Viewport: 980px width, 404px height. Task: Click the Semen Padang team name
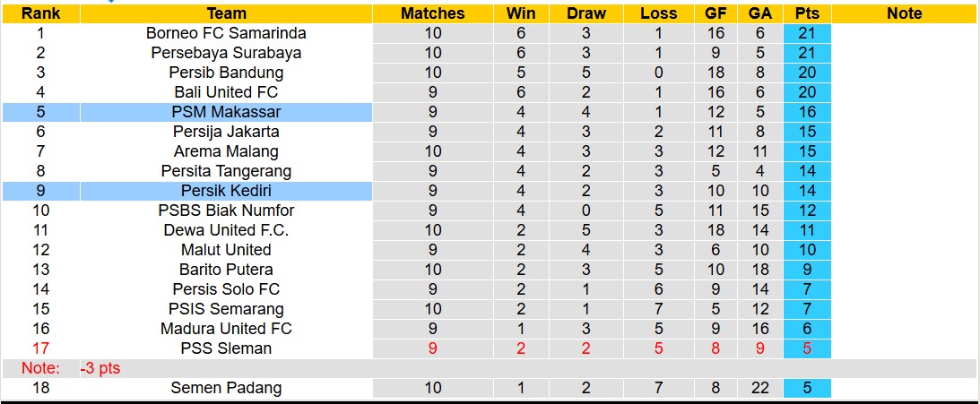[226, 388]
